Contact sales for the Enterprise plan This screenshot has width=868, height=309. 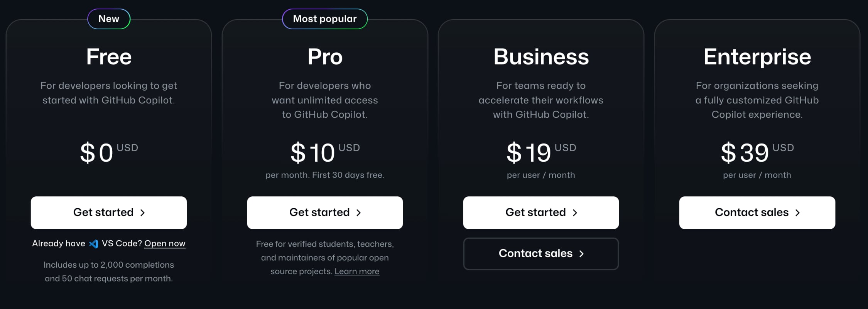pos(757,213)
